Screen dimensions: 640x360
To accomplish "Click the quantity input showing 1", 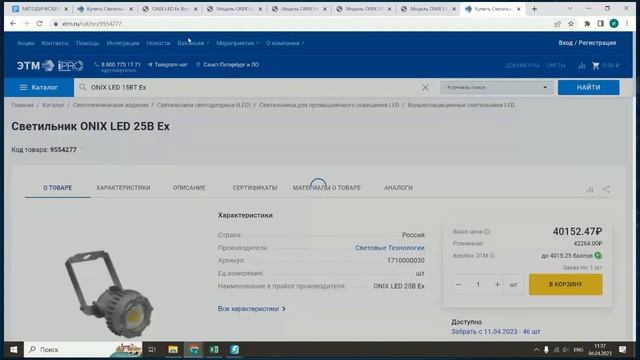I will [478, 284].
